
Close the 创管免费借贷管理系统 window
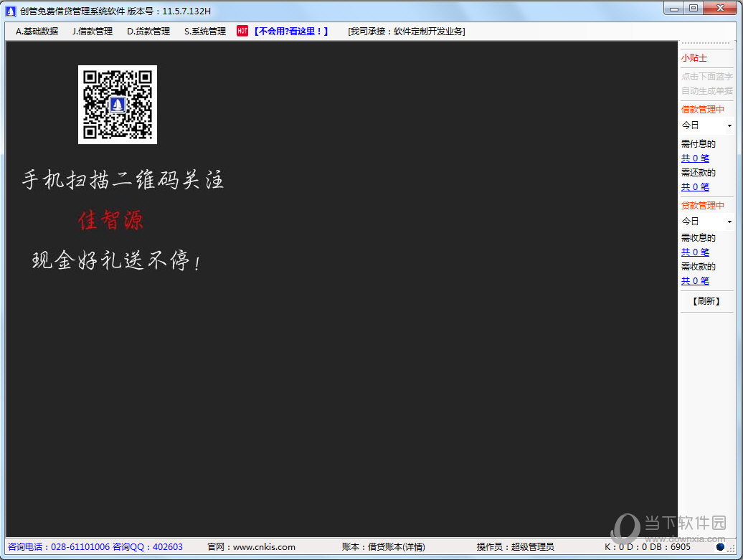pyautogui.click(x=720, y=9)
